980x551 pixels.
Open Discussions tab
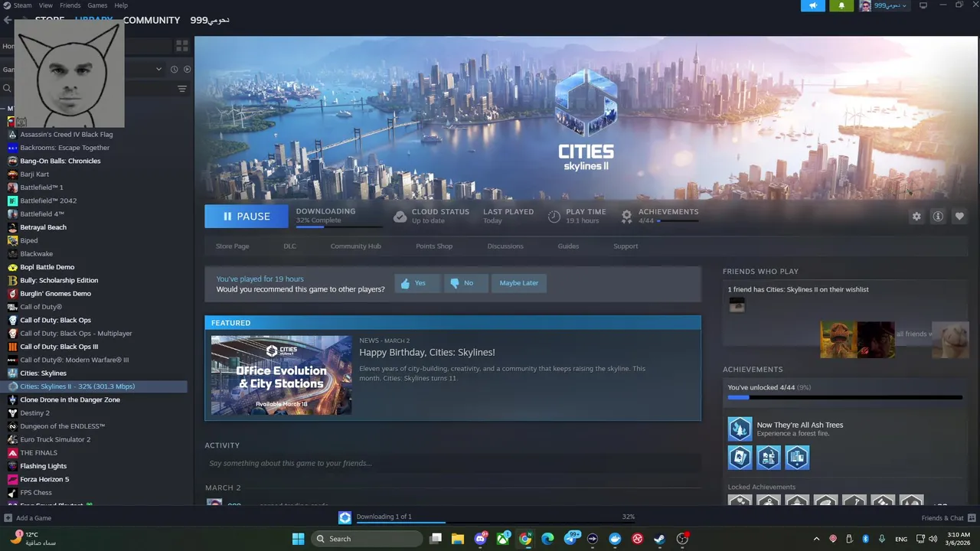click(x=505, y=246)
